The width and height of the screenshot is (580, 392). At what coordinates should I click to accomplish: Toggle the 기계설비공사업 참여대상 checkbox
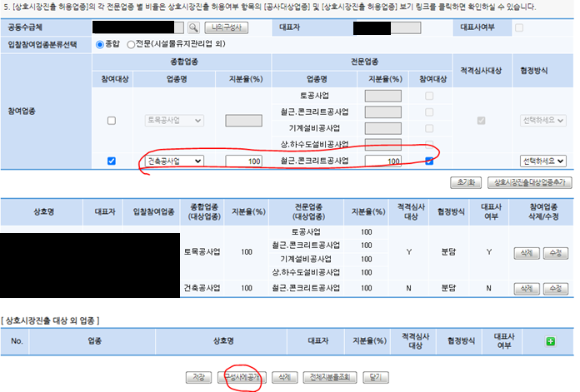click(x=429, y=128)
